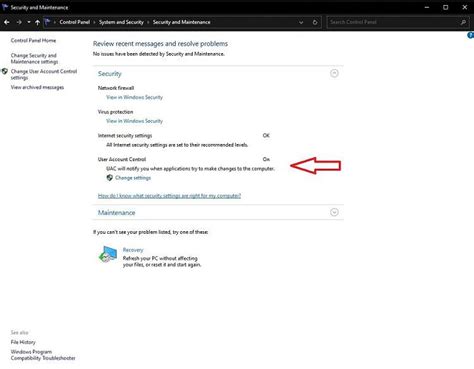The image size is (474, 369).
Task: Click the flag icon in address bar
Action: (47, 22)
